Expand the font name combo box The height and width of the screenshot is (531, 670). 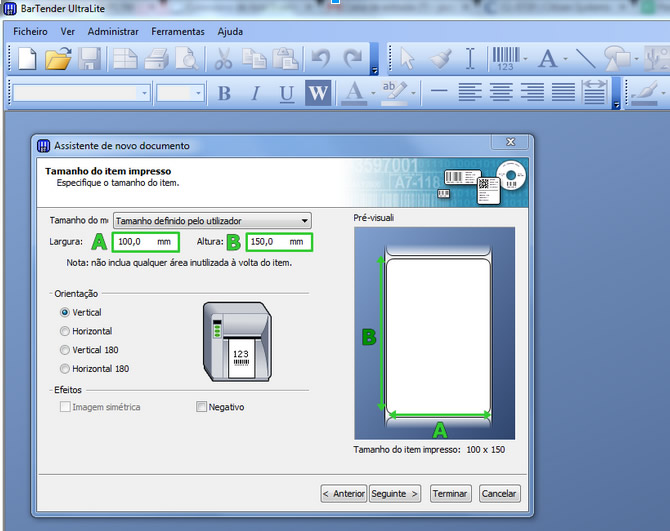coord(144,93)
